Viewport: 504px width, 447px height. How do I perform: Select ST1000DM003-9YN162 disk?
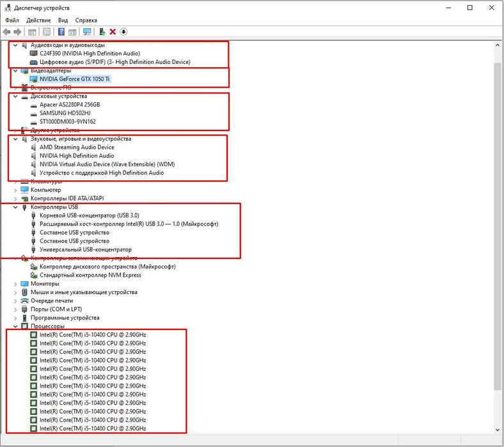[x=68, y=122]
